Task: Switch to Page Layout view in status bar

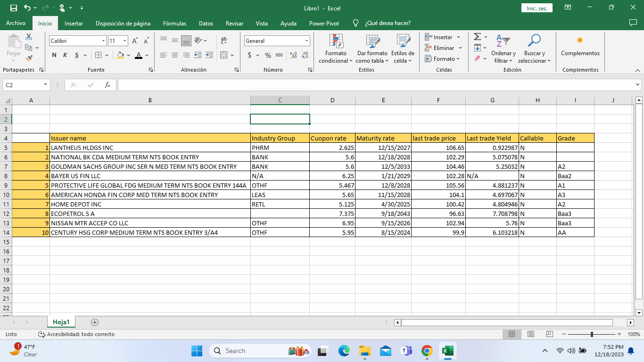Action: [x=530, y=334]
